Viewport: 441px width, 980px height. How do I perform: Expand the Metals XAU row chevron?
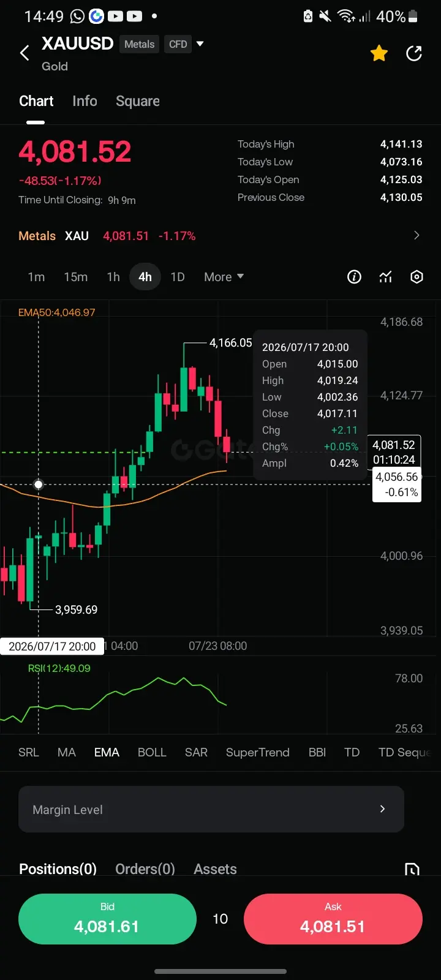coord(417,236)
